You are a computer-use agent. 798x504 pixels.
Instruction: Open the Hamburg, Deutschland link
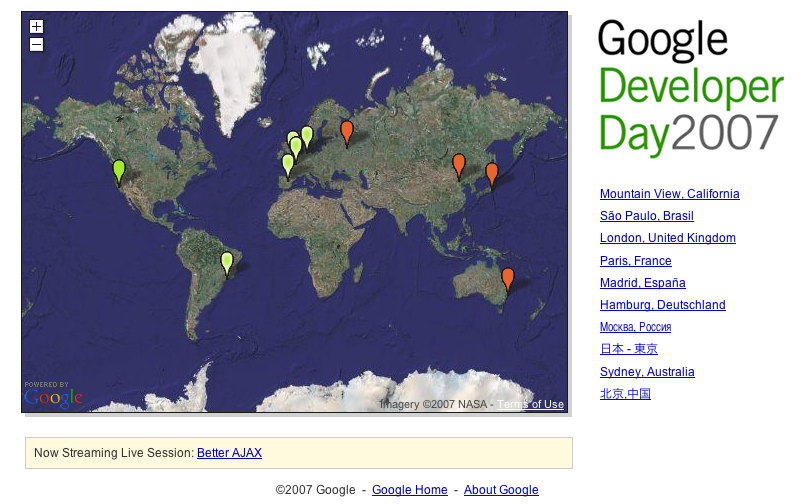tap(662, 305)
